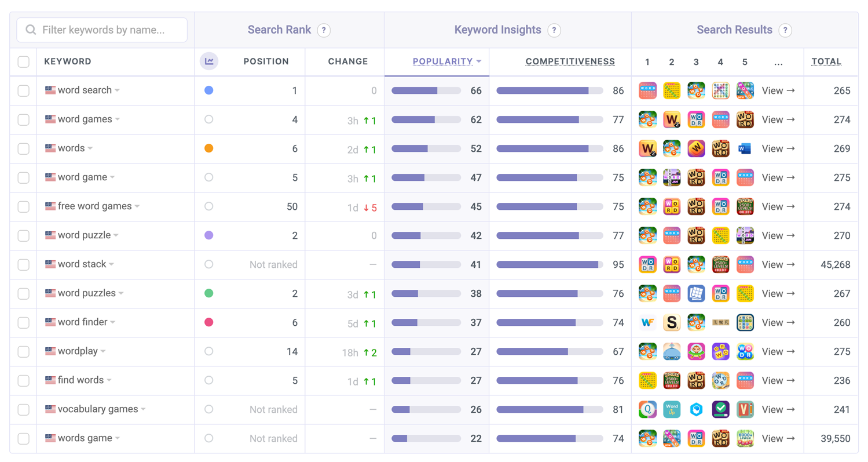This screenshot has height=462, width=868.
Task: Click the Scrabble S app icon in word finder row
Action: [x=672, y=323]
